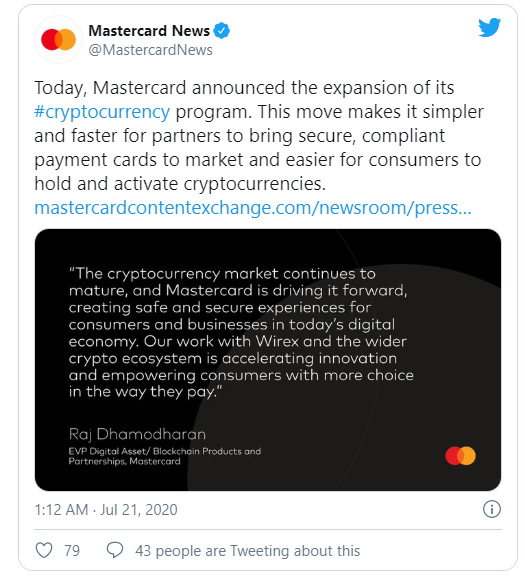
Task: Click the 1:12 AM Jul 21, 2020 timestamp
Action: click(x=106, y=510)
